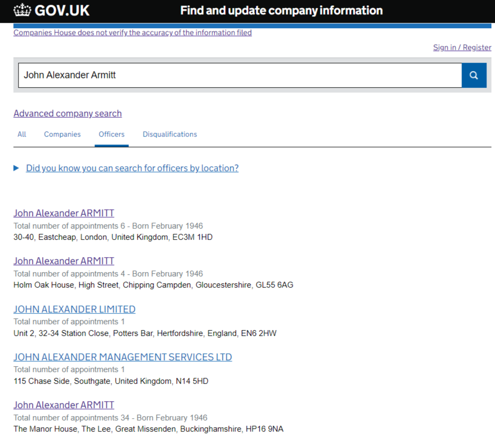The width and height of the screenshot is (495, 448).
Task: Open John Alexander ARMITT with 6 appointments
Action: click(x=64, y=213)
